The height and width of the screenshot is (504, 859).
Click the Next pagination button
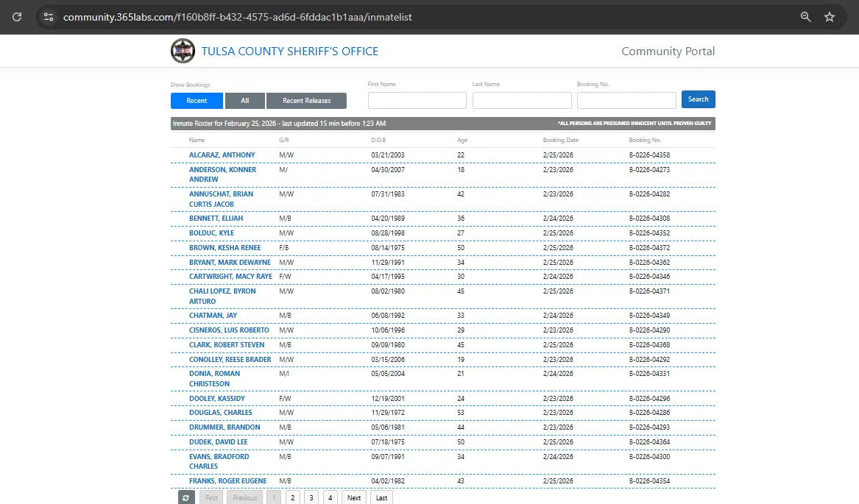(354, 497)
